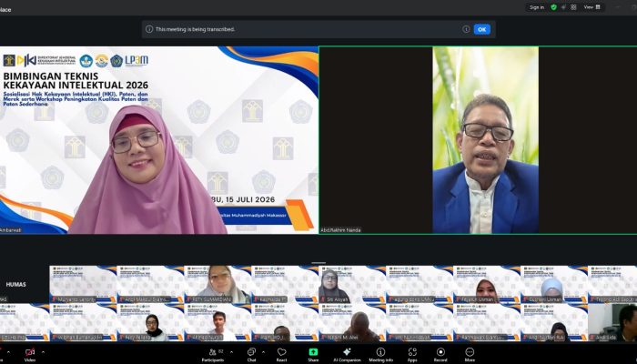
Task: Open the React emoji menu
Action: coord(281,354)
